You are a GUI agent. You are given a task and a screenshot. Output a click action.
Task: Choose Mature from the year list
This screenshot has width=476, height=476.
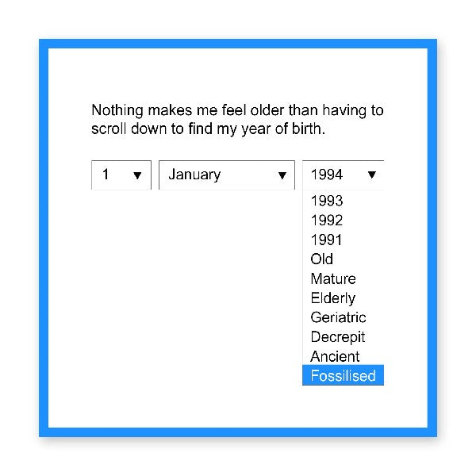(x=333, y=278)
